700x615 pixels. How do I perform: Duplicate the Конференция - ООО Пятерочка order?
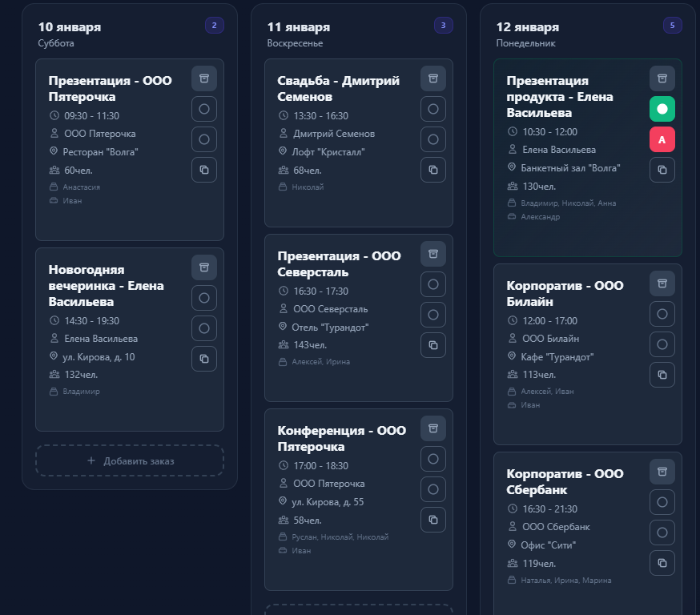(x=433, y=520)
